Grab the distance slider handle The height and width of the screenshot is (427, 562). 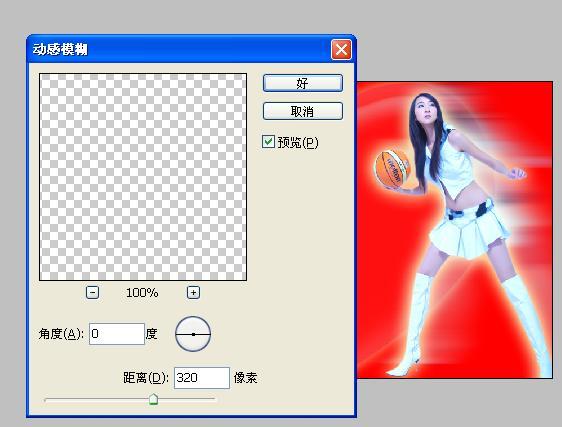(153, 399)
